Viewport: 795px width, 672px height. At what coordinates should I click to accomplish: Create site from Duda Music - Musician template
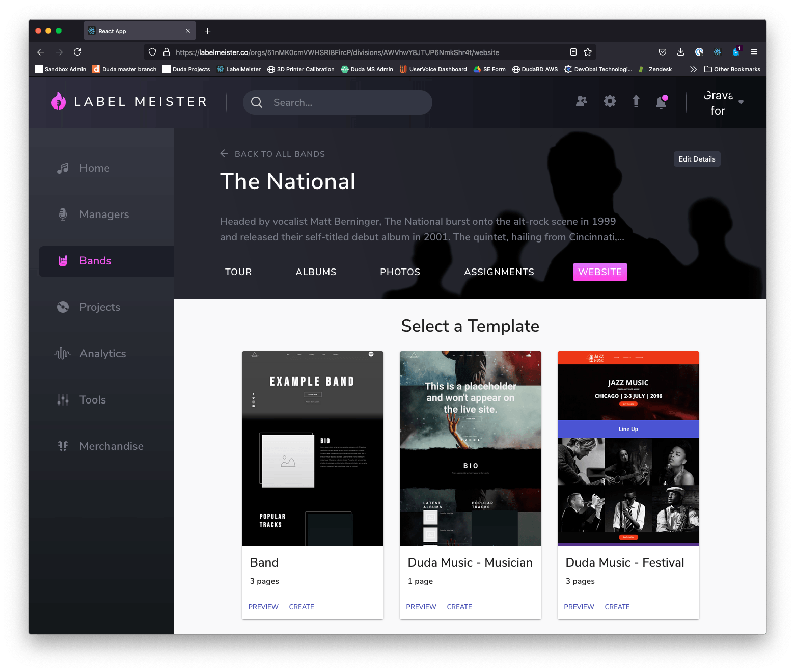pyautogui.click(x=459, y=607)
